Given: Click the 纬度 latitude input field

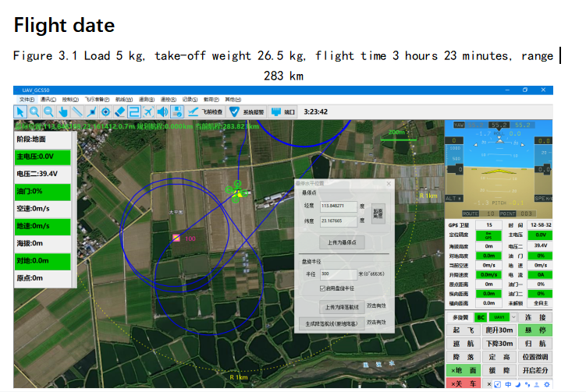Looking at the screenshot, I should 339,221.
